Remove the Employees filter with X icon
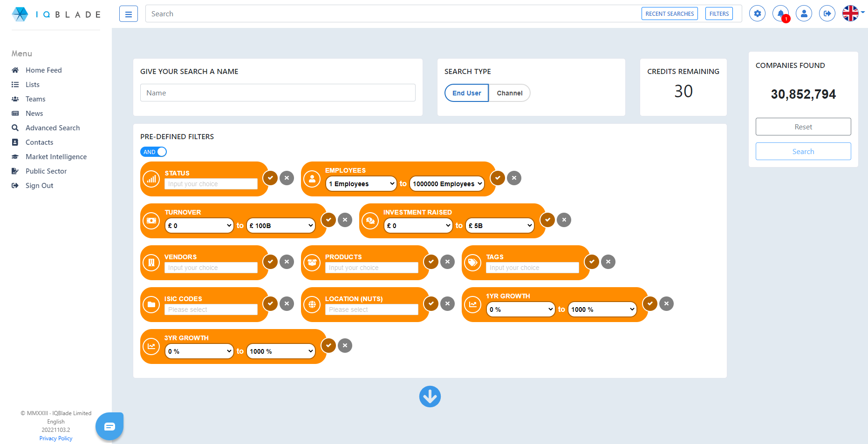This screenshot has width=868, height=444. pyautogui.click(x=514, y=178)
